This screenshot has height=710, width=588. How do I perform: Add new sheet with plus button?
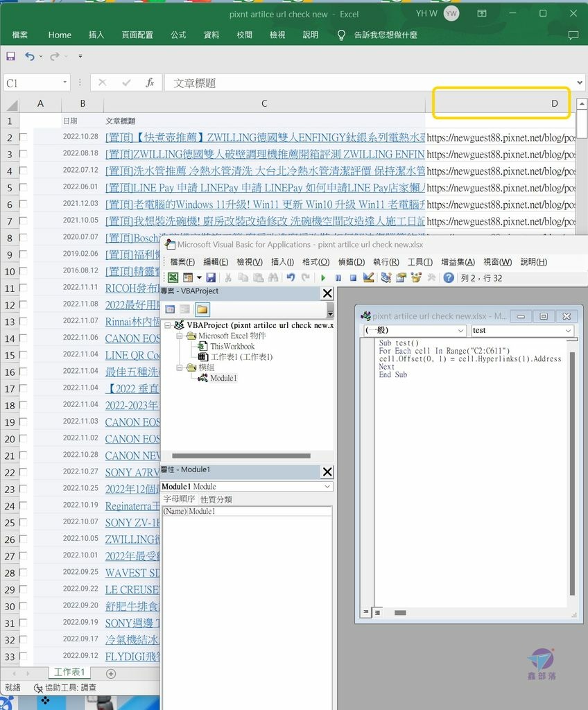110,674
